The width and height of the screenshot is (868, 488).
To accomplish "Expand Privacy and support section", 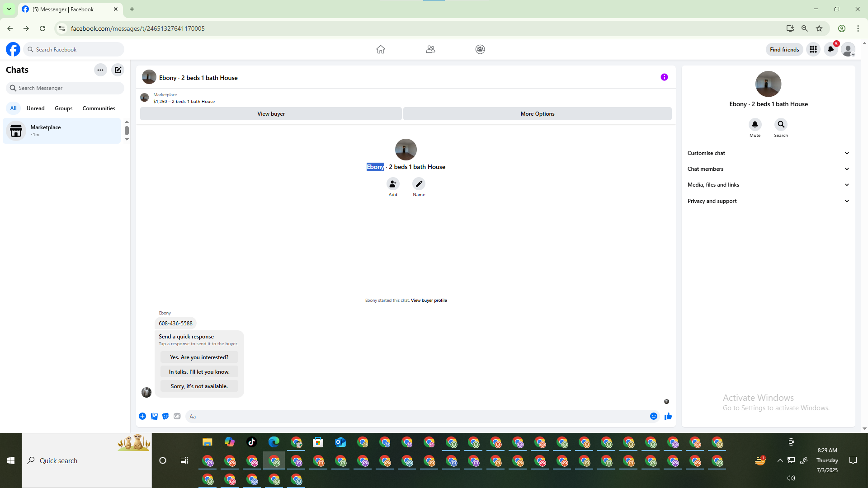I will pyautogui.click(x=768, y=201).
